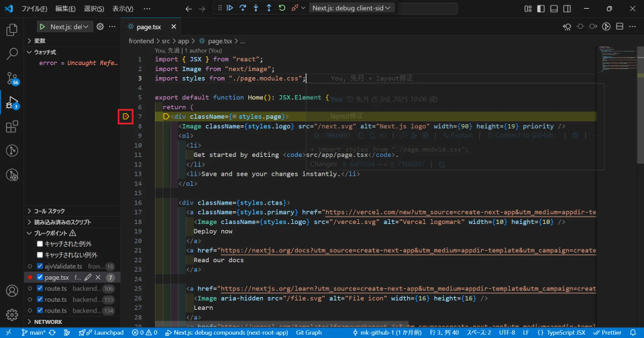The height and width of the screenshot is (338, 644).
Task: Step into in the debug toolbar
Action: (256, 8)
